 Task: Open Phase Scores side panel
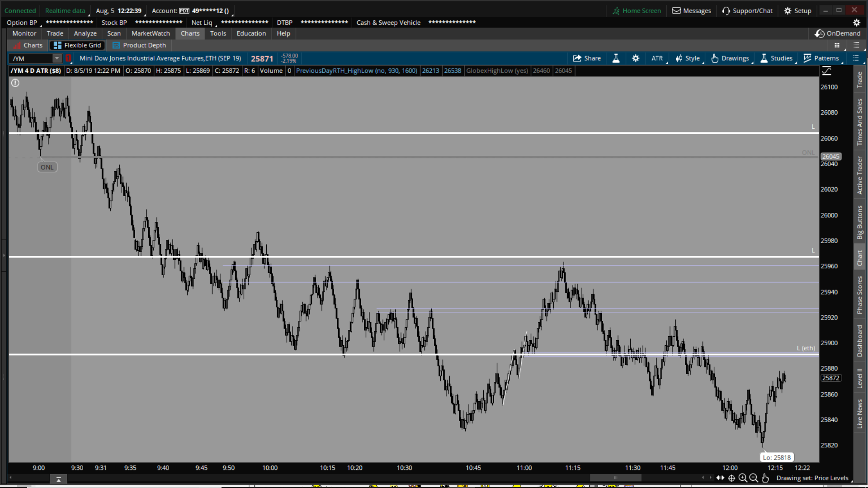tap(859, 295)
